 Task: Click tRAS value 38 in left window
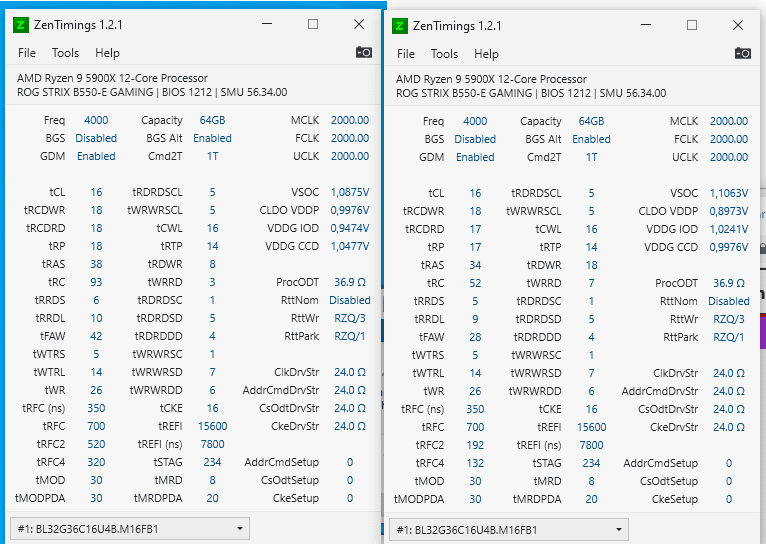click(x=96, y=264)
